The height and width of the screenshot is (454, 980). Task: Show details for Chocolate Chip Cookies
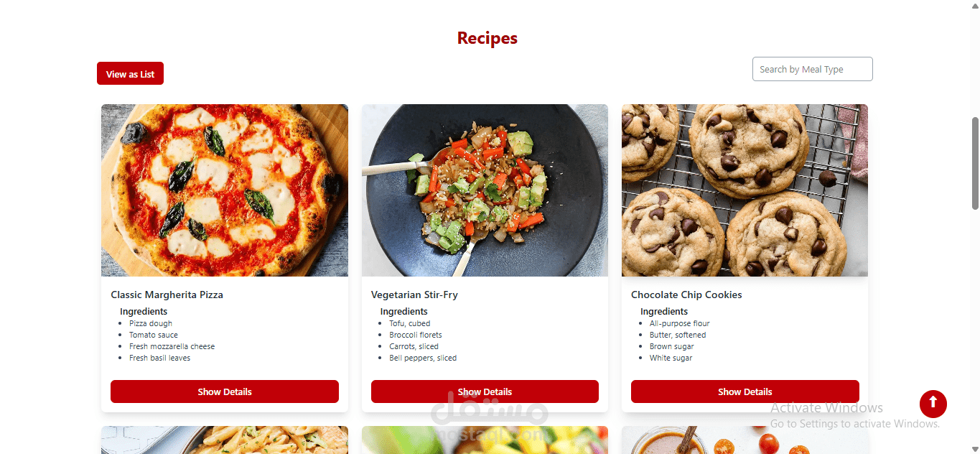[745, 392]
